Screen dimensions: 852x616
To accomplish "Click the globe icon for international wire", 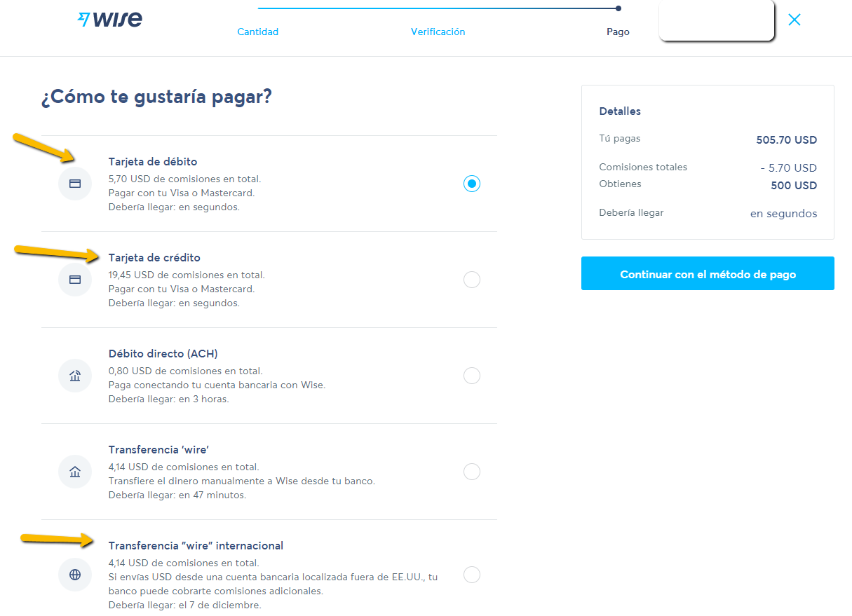I will coord(75,575).
